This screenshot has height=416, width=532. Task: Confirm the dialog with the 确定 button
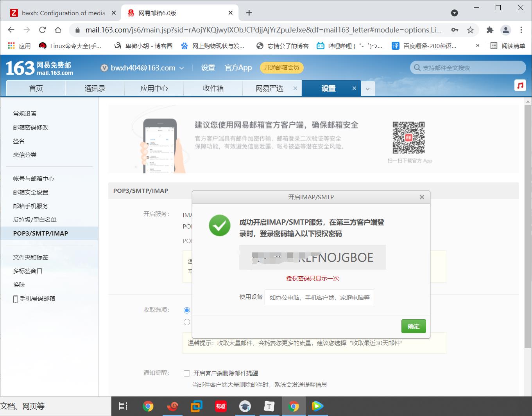pyautogui.click(x=414, y=326)
